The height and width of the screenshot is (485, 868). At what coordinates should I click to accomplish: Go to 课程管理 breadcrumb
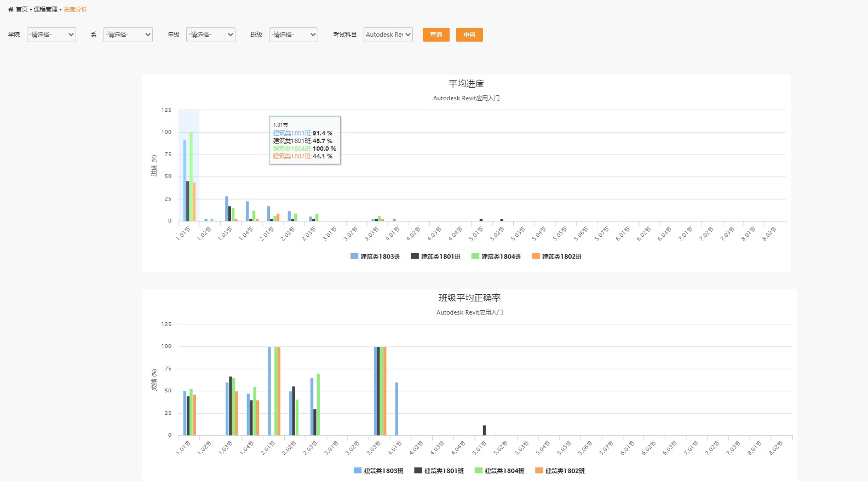45,9
